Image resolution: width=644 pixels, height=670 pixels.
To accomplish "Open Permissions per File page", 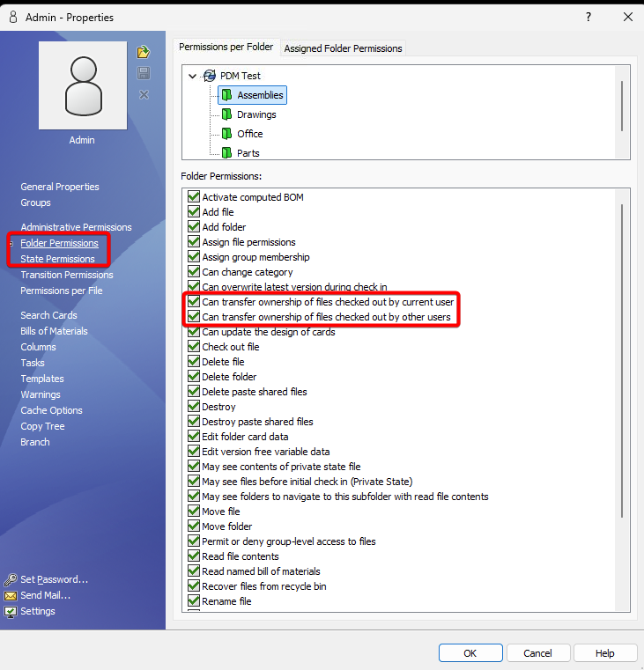I will coord(61,291).
